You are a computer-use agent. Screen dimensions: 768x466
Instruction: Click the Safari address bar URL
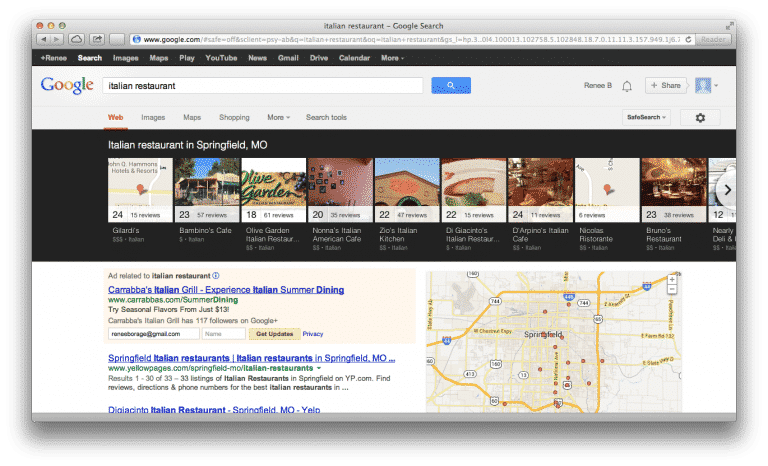point(411,39)
